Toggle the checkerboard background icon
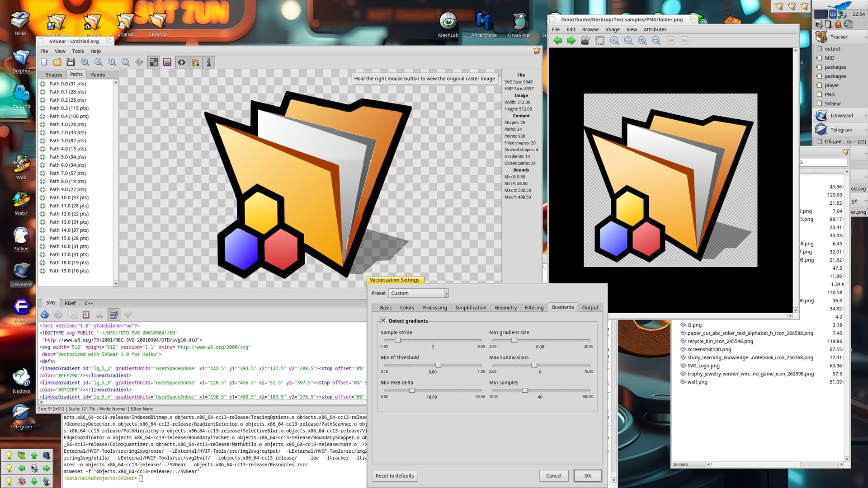 click(154, 62)
